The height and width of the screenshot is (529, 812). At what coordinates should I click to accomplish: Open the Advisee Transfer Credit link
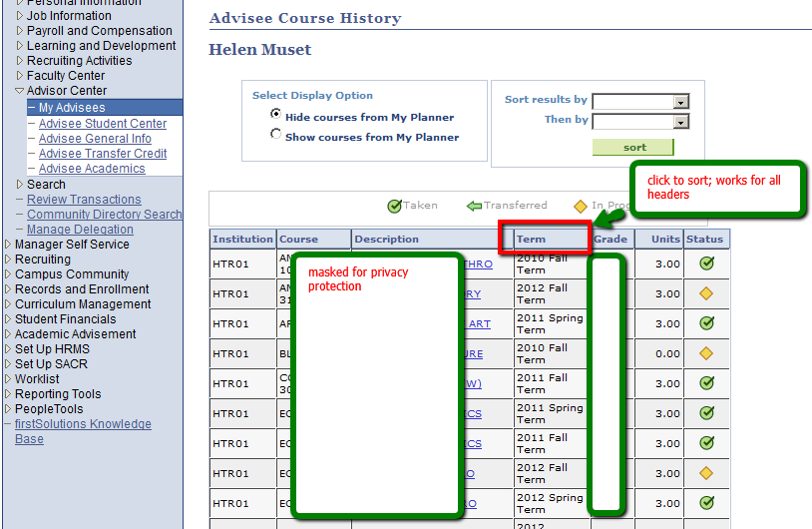point(103,154)
